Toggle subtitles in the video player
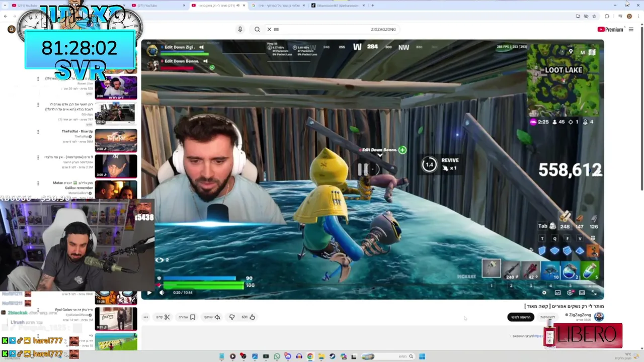644x362 pixels. click(x=557, y=293)
